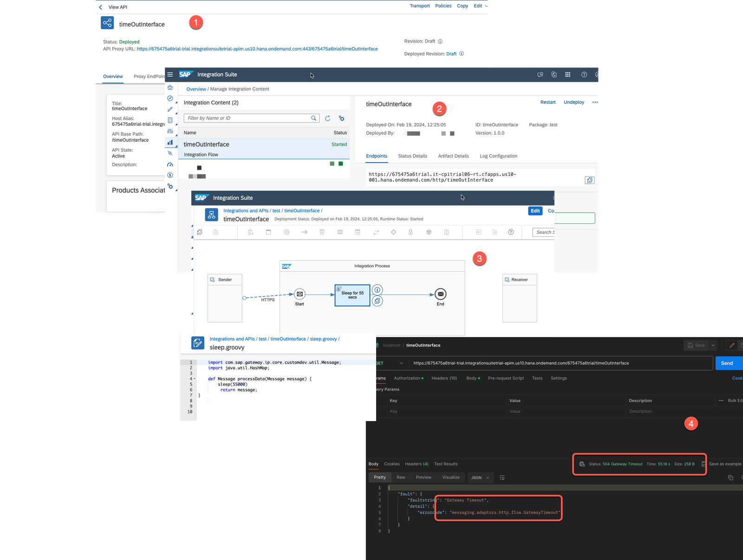Select the Sleep for 55 secs step

pos(352,295)
